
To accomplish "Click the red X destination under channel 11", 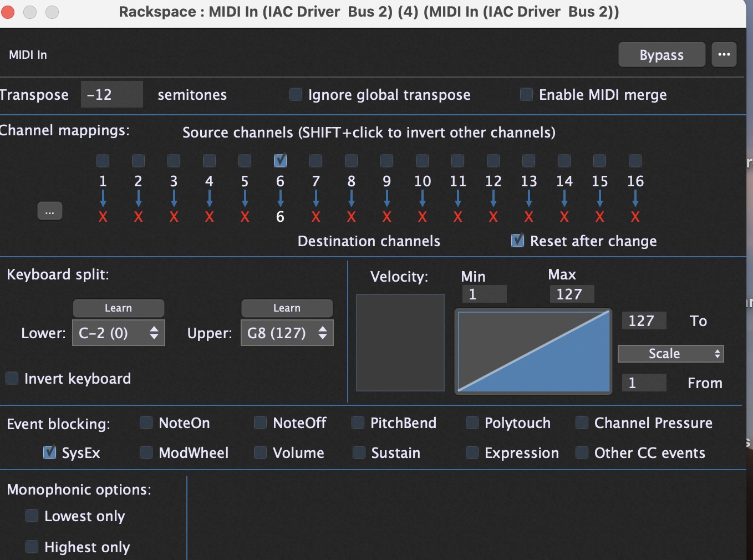I will click(458, 217).
